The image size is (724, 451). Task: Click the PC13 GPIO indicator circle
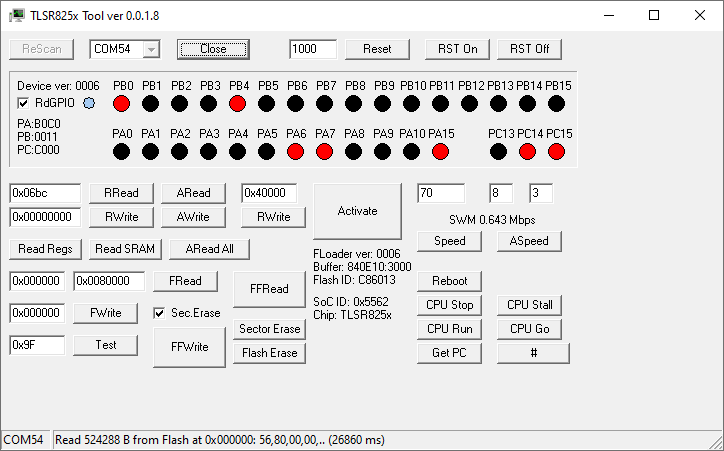click(498, 151)
